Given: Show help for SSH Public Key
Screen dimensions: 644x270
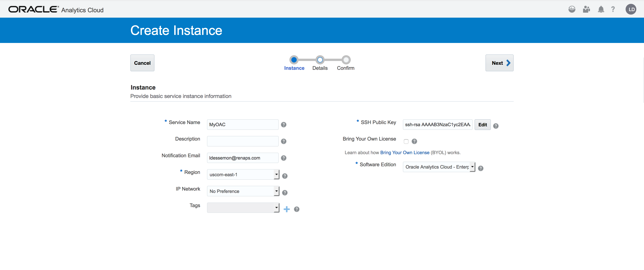Looking at the screenshot, I should (x=496, y=126).
